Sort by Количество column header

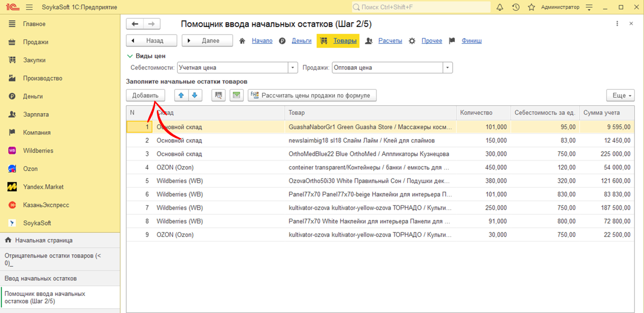483,113
